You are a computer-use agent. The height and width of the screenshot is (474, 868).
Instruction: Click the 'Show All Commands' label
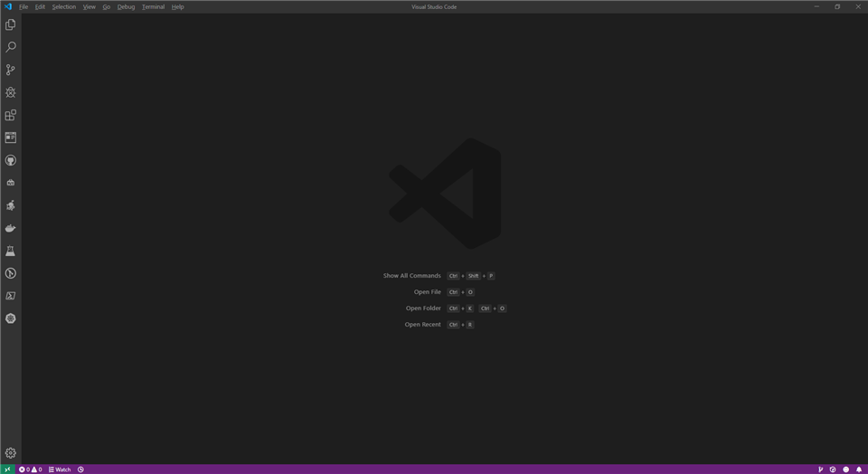click(x=412, y=276)
